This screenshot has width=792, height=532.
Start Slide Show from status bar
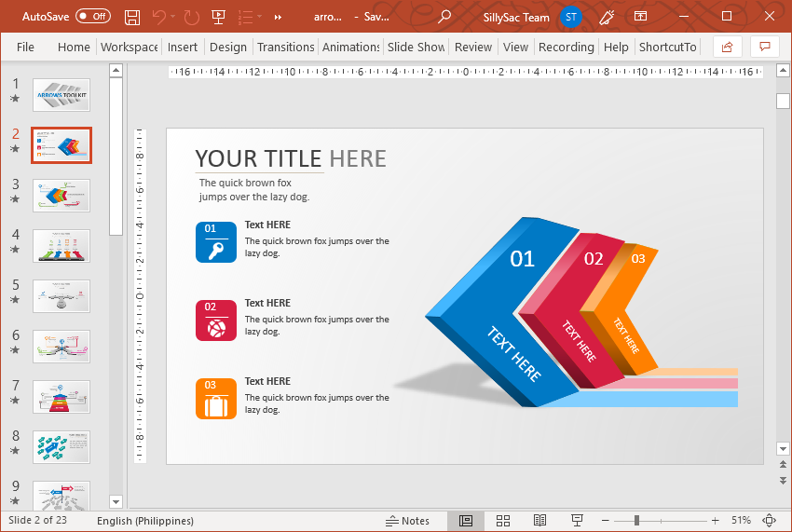577,520
